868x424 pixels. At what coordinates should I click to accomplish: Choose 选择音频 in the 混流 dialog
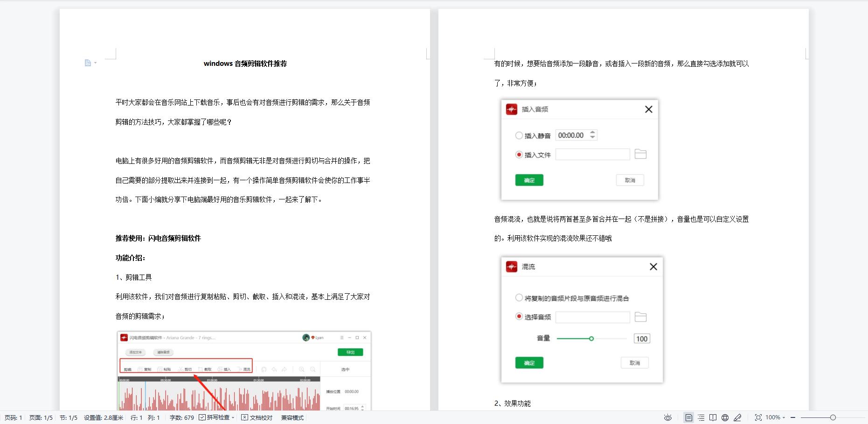pyautogui.click(x=519, y=316)
